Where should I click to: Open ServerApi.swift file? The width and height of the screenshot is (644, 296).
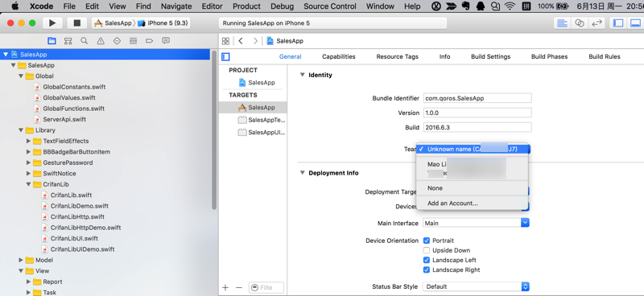(64, 119)
